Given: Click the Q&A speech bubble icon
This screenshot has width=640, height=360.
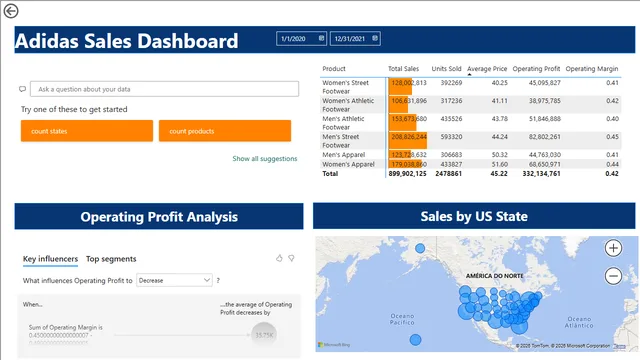Looking at the screenshot, I should [22, 89].
